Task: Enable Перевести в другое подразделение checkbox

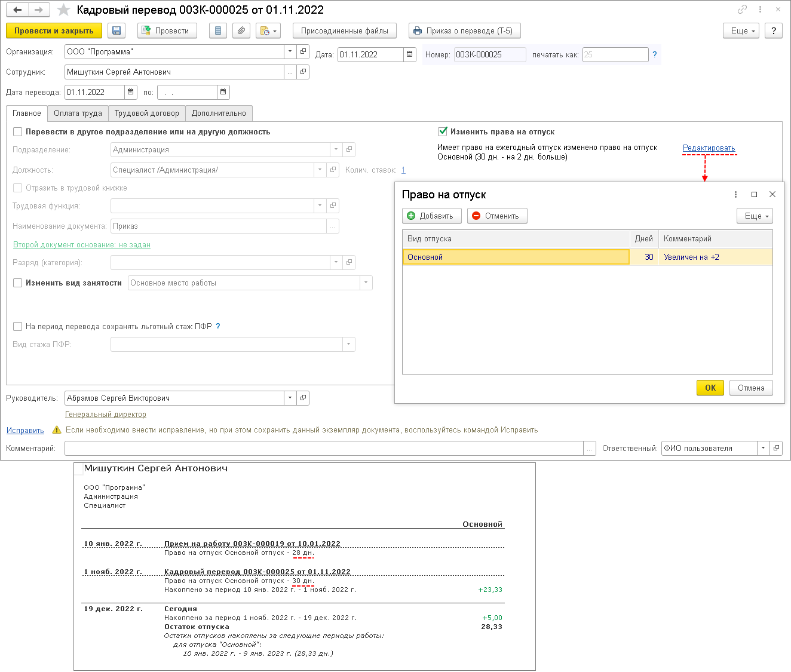Action: tap(17, 131)
